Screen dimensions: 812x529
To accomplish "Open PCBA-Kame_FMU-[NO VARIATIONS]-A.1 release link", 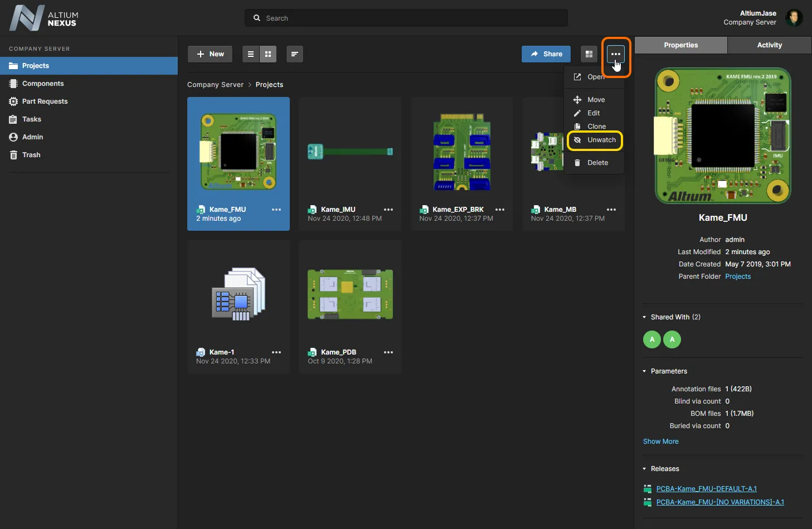I will (x=720, y=502).
